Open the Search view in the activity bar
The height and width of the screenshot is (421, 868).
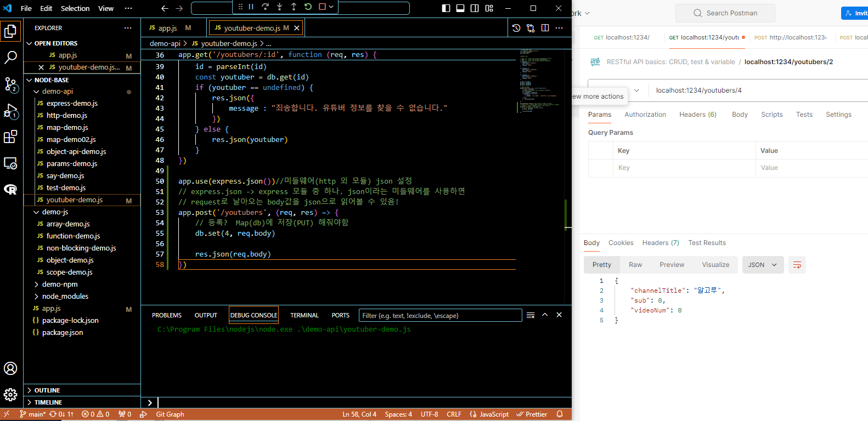10,57
